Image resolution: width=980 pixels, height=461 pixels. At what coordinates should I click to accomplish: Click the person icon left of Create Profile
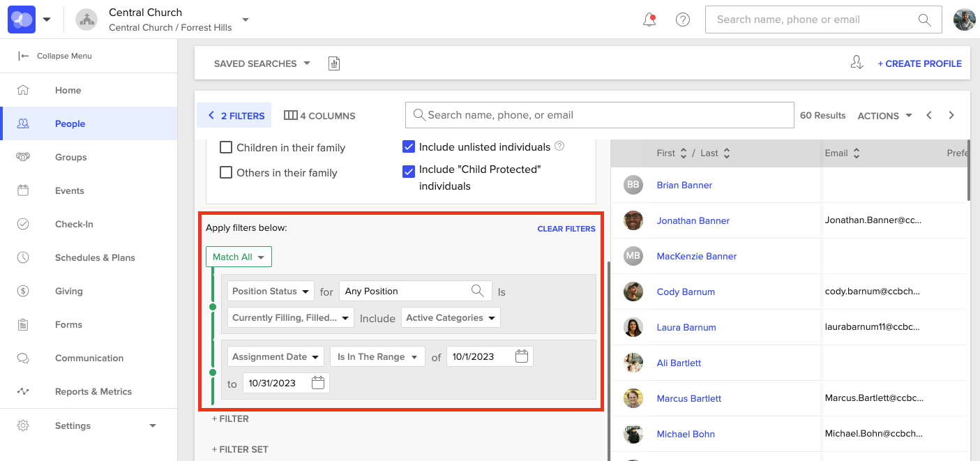point(857,63)
